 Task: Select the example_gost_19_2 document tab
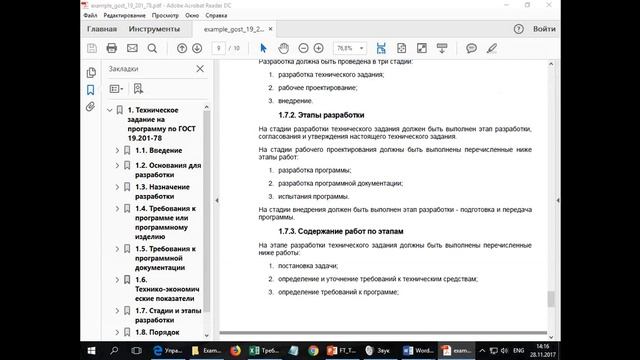(234, 29)
